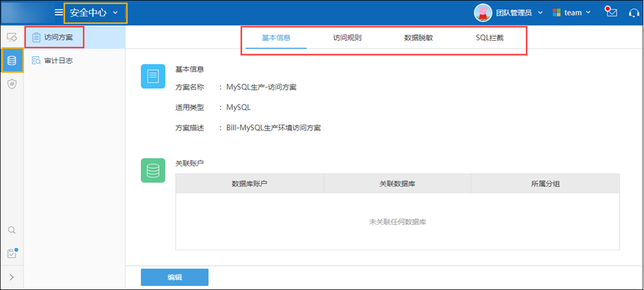644x290 pixels.
Task: Click the 关联账户 section heading
Action: pos(190,163)
